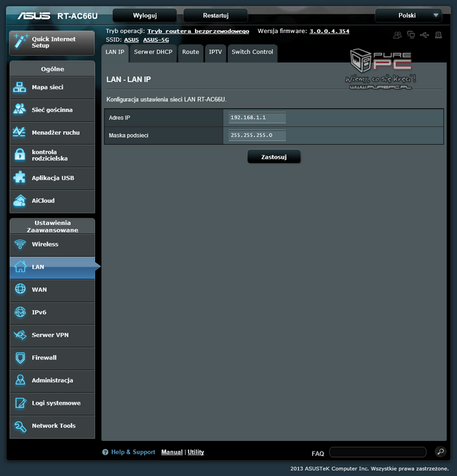Click the Quick Internet Setup label

pyautogui.click(x=54, y=42)
